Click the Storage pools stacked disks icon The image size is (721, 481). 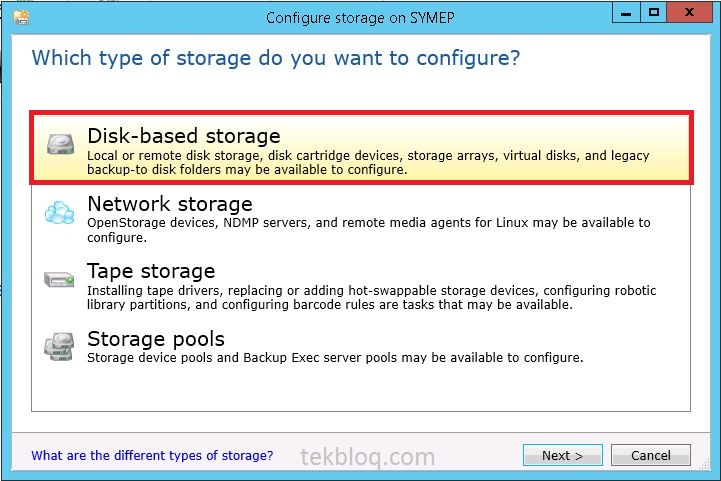coord(59,347)
